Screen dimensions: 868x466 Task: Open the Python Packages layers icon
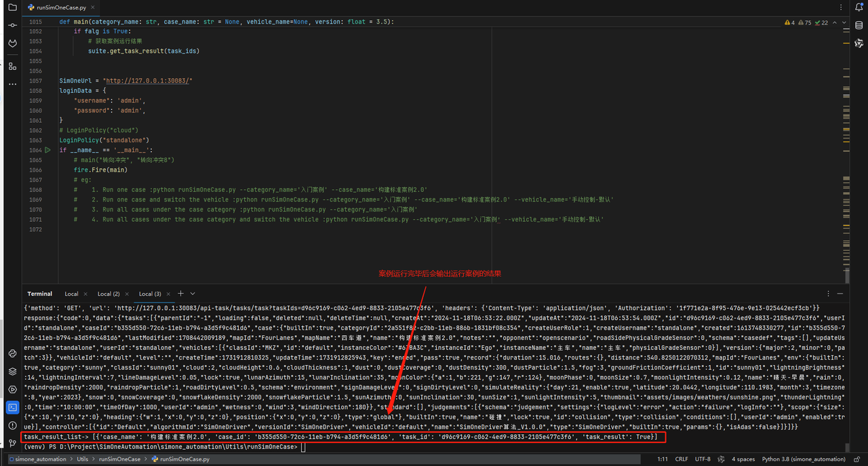pyautogui.click(x=12, y=372)
